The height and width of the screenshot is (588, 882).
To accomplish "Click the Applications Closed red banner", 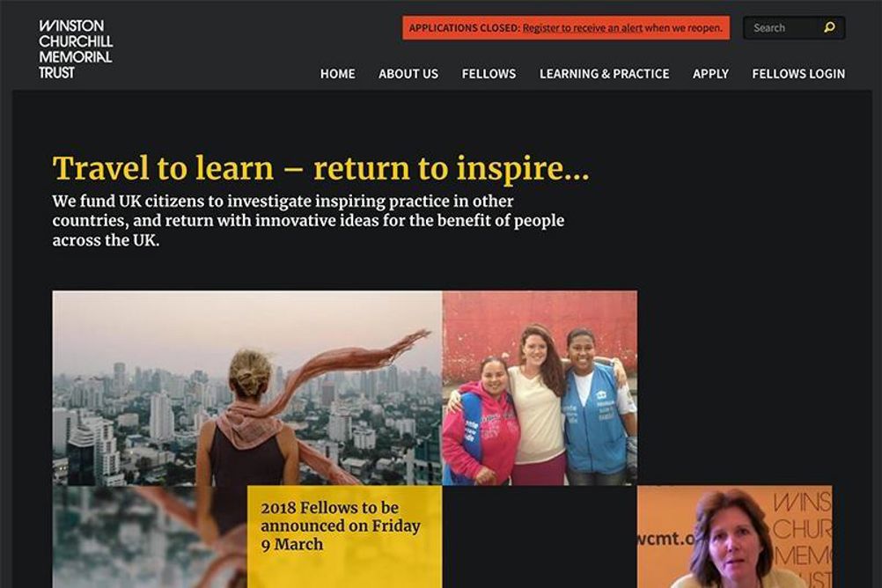I will (566, 27).
